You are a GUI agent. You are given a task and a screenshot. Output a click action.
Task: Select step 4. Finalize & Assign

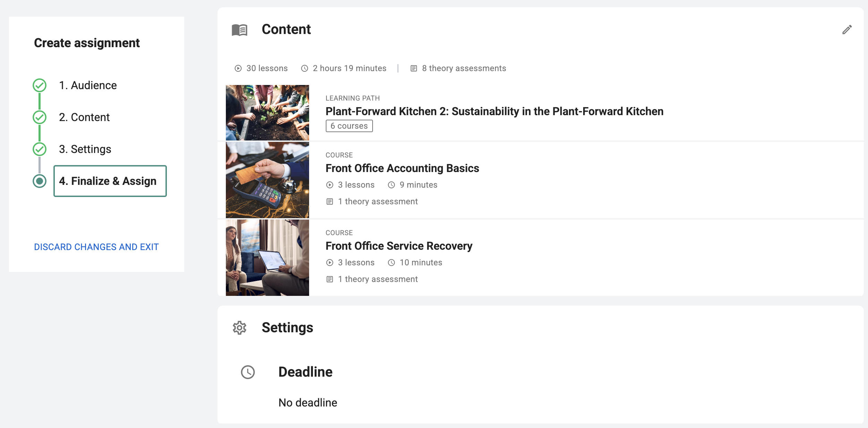pos(110,181)
